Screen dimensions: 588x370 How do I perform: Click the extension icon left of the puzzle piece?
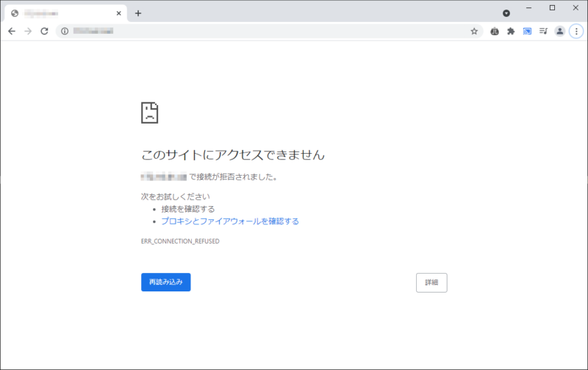(x=495, y=31)
